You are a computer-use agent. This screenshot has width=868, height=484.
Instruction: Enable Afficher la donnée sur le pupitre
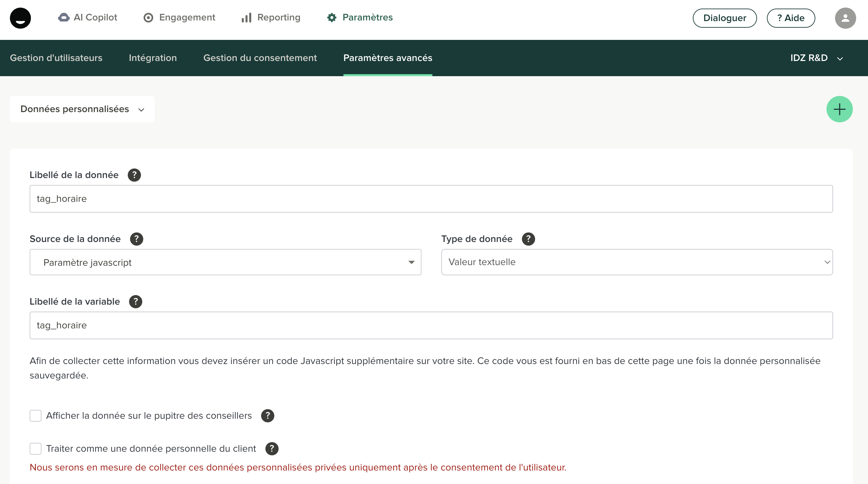35,416
